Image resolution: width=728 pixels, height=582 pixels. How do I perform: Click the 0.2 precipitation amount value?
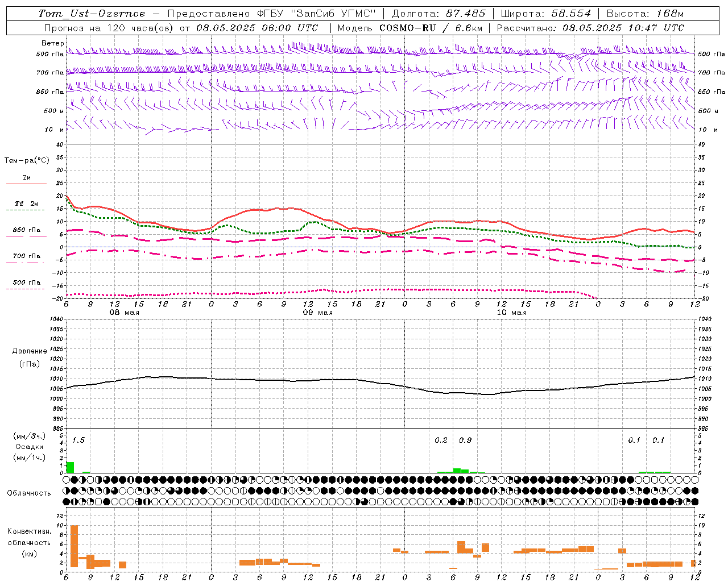coord(441,440)
